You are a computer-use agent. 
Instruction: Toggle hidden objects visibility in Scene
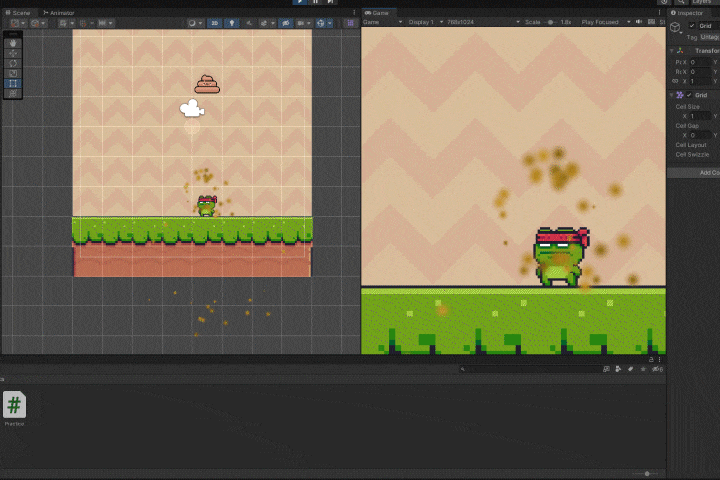coord(286,23)
